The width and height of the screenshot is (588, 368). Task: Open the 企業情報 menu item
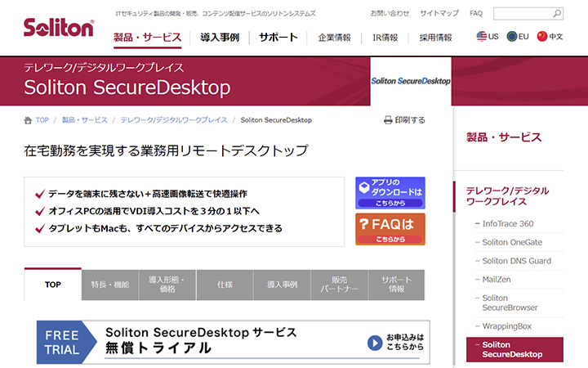point(335,38)
